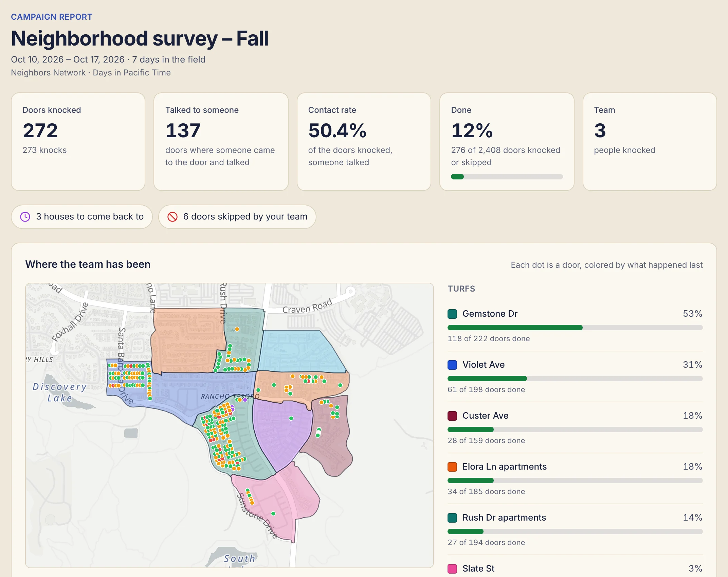The height and width of the screenshot is (577, 728).
Task: Click the 'Custer Ave' turf name
Action: (x=485, y=416)
